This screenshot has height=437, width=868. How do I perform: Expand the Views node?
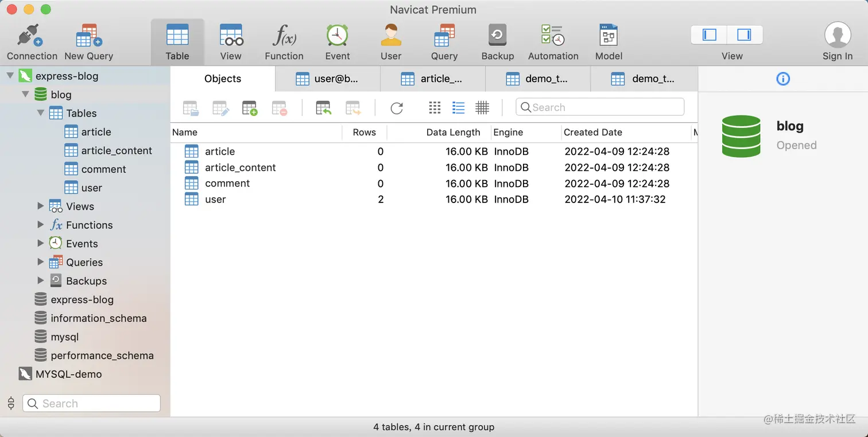41,206
